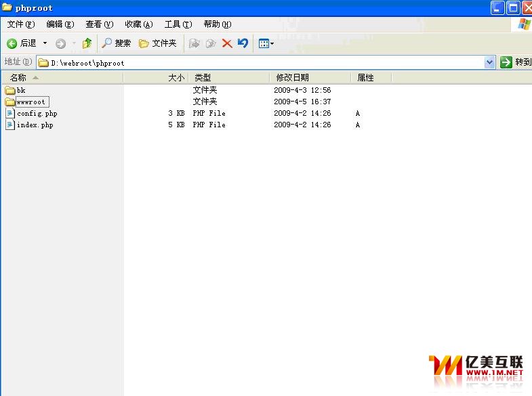532x396 pixels.
Task: Click the phproot title bar folder icon
Action: coord(7,7)
